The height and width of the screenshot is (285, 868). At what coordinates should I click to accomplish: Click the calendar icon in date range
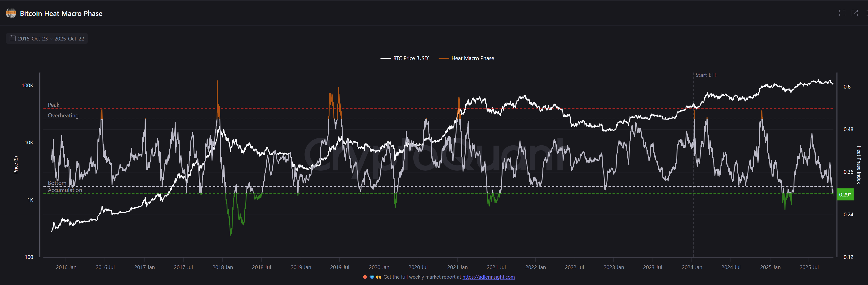13,38
